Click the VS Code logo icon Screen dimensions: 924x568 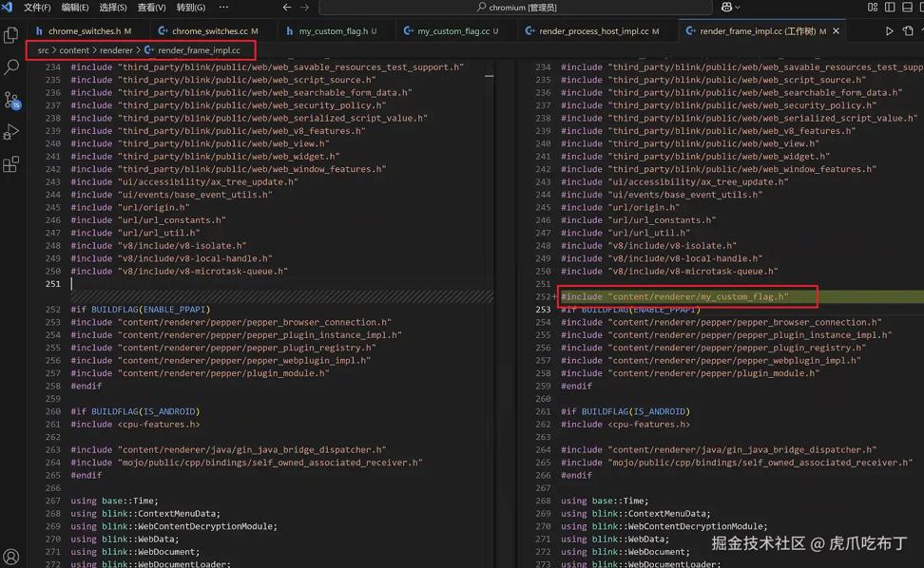7,7
